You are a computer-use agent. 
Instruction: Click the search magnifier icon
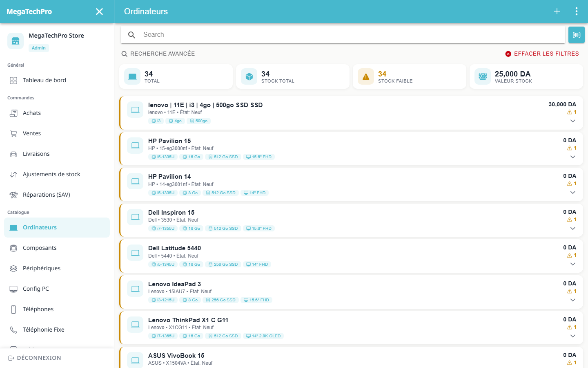pyautogui.click(x=131, y=35)
